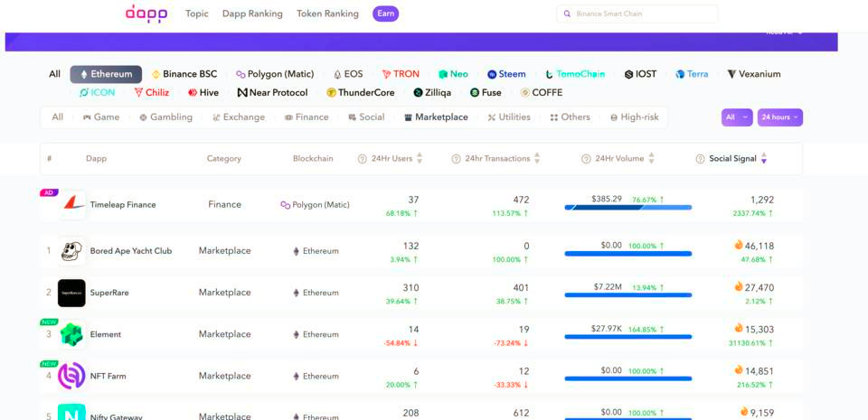Focus the Binance Smart Chain search field
This screenshot has height=420, width=868.
(x=637, y=14)
